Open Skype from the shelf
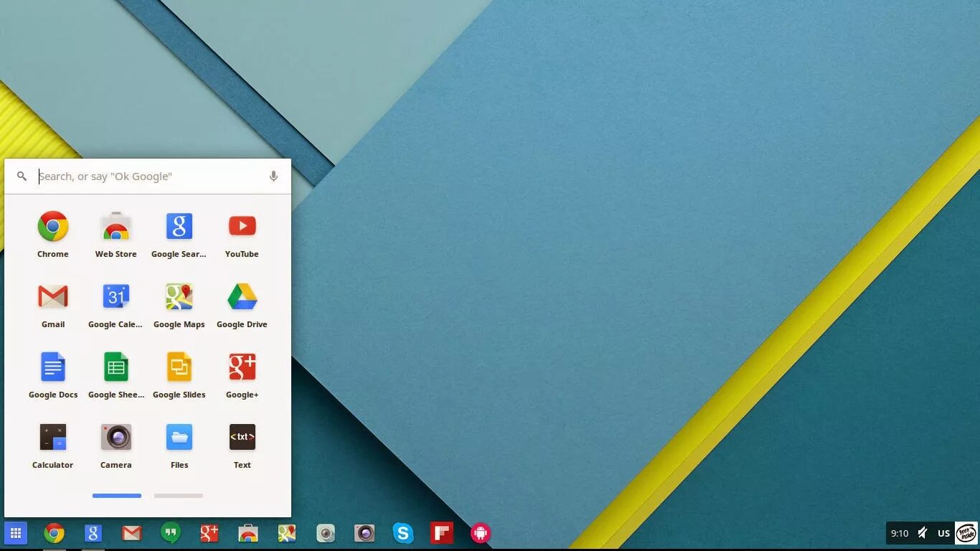This screenshot has height=551, width=980. coord(403,533)
